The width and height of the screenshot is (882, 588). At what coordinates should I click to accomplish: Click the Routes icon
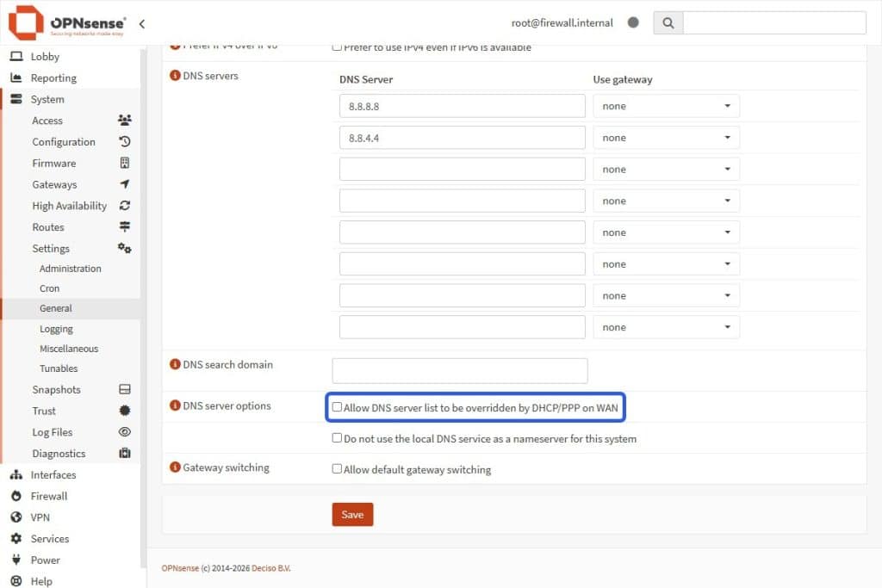[125, 226]
